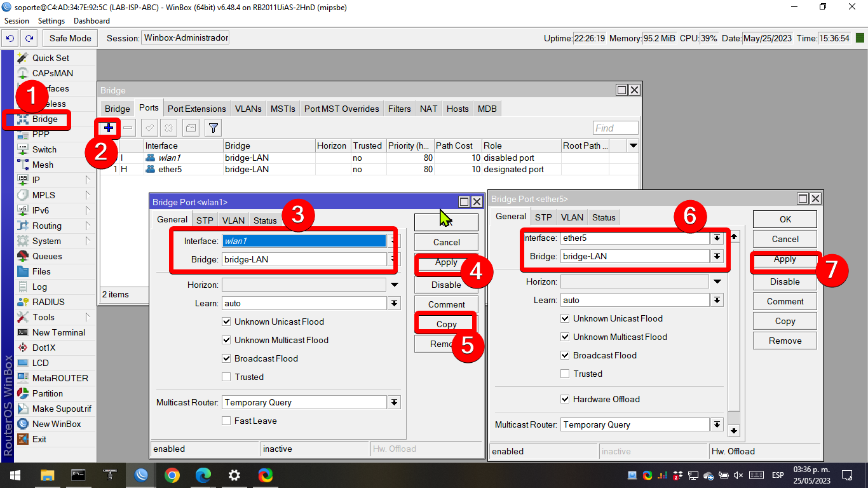Image resolution: width=868 pixels, height=488 pixels.
Task: Click the undo arrow in the top toolbar
Action: [8, 37]
